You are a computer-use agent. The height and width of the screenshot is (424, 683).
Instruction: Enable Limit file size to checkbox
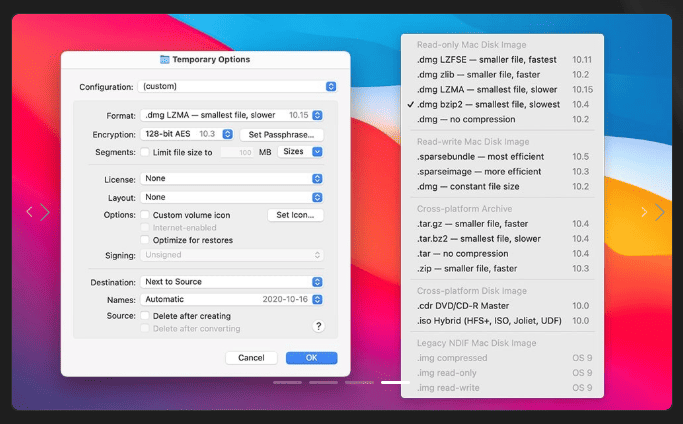point(145,152)
